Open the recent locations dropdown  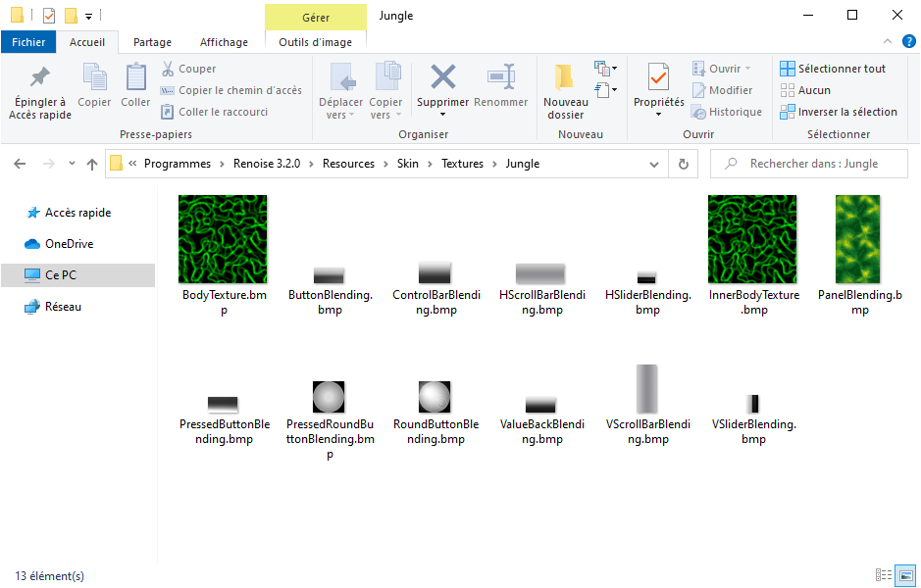[72, 164]
